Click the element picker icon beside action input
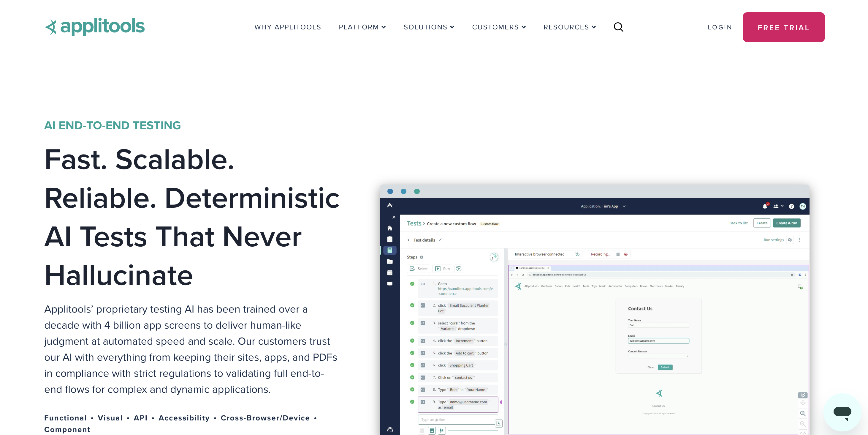Image resolution: width=868 pixels, height=435 pixels. point(498,423)
